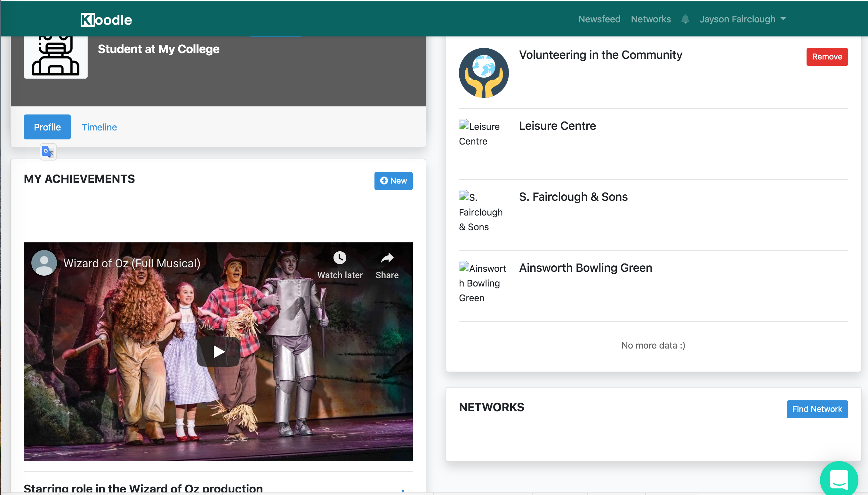Open the Ainsworth Bowling Green title
Viewport: 868px width, 495px height.
(586, 268)
